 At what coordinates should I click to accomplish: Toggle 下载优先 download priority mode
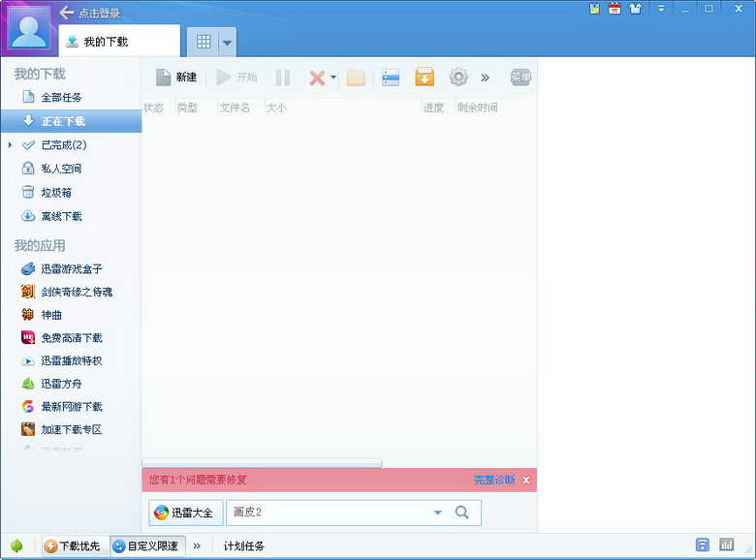point(72,545)
